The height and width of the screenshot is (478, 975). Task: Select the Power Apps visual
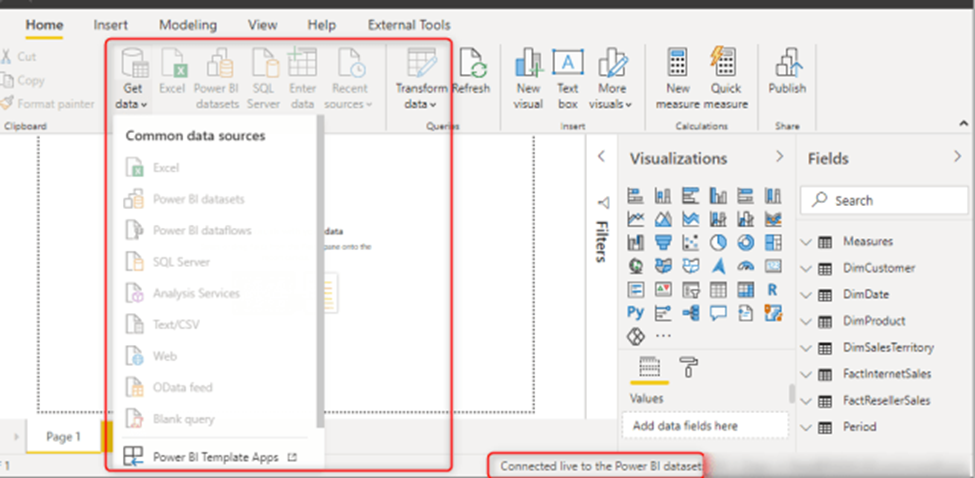[635, 336]
